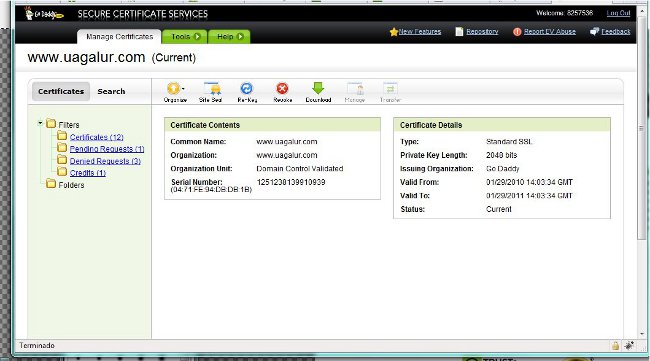Click the vertical scrollbar thumb
The width and height of the screenshot is (650, 361).
tap(641, 128)
